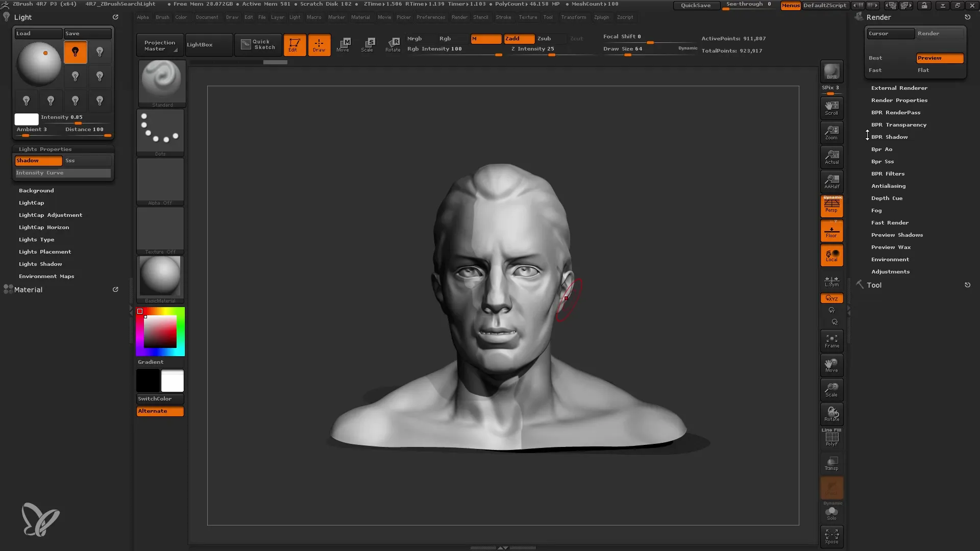Click the BPR RenderPass button
Image resolution: width=980 pixels, height=551 pixels.
(895, 112)
